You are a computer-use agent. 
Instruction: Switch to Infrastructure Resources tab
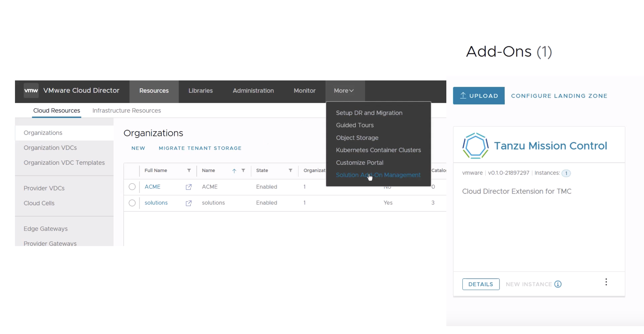[127, 111]
